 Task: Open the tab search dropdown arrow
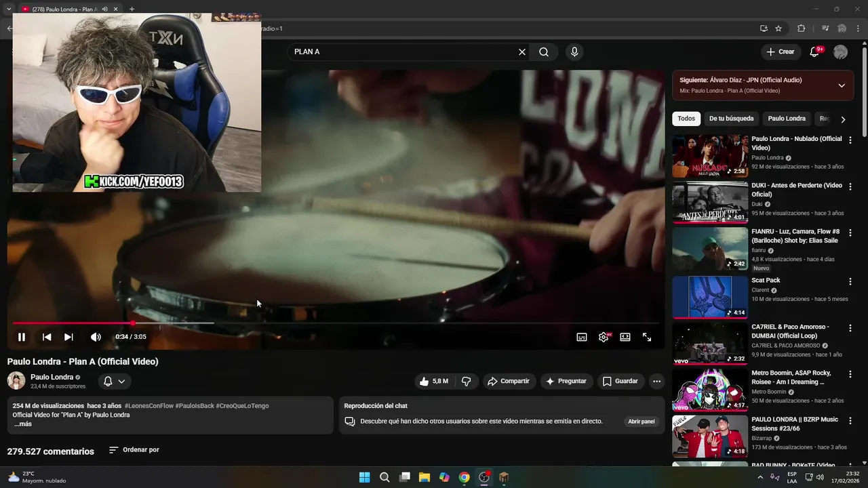(x=8, y=9)
